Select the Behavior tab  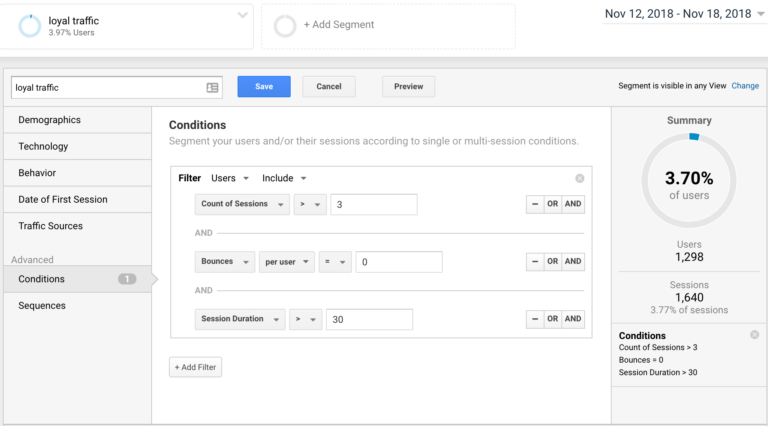[77, 173]
